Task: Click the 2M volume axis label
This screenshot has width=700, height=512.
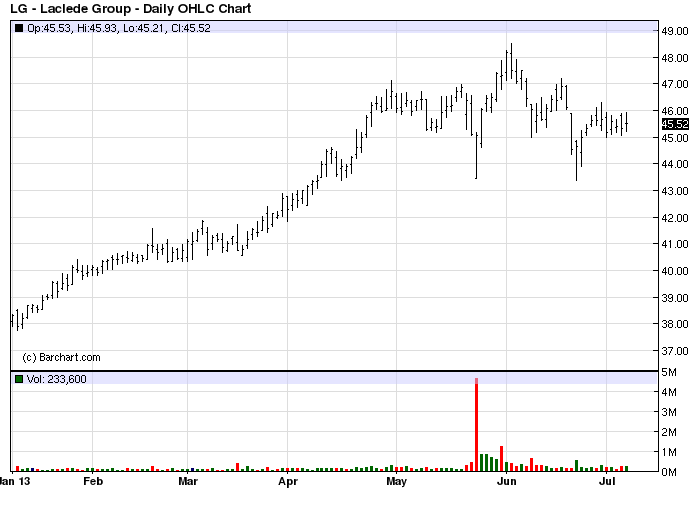Action: 669,432
